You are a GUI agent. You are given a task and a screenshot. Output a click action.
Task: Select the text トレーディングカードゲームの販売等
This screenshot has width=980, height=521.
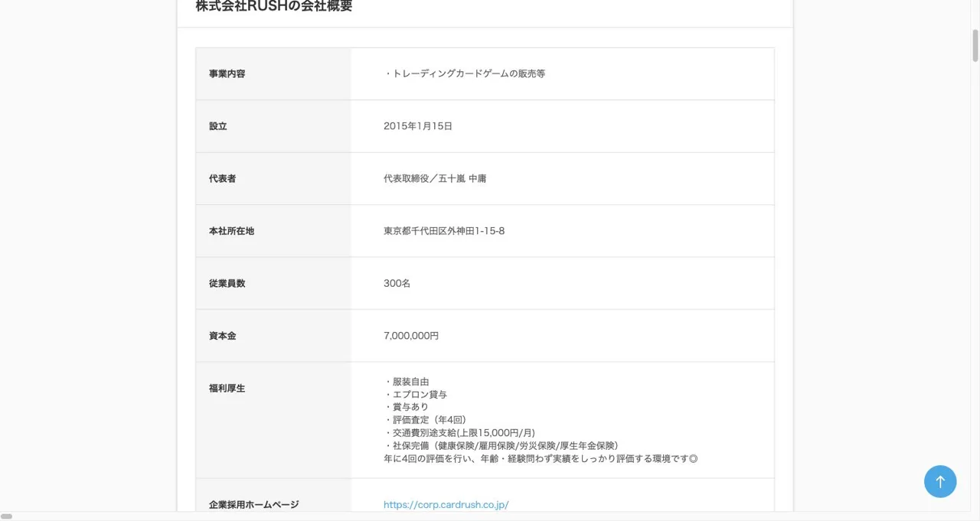click(469, 74)
